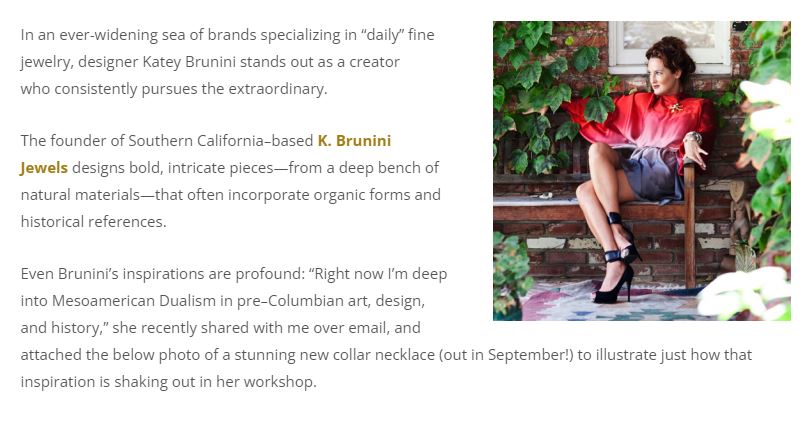The image size is (803, 443).
Task: Click the phrase "Even Brunini's inspirations"
Action: [x=111, y=274]
